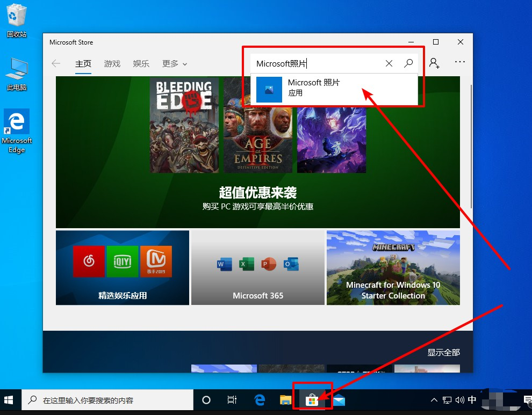Click the Store vertical scrollbar

471,147
